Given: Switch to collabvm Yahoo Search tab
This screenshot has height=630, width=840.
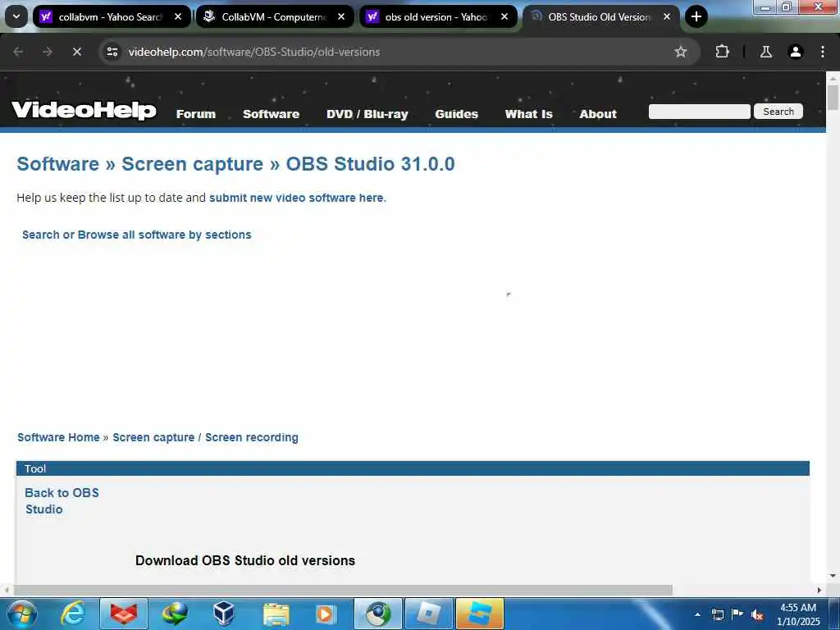Looking at the screenshot, I should pyautogui.click(x=111, y=16).
